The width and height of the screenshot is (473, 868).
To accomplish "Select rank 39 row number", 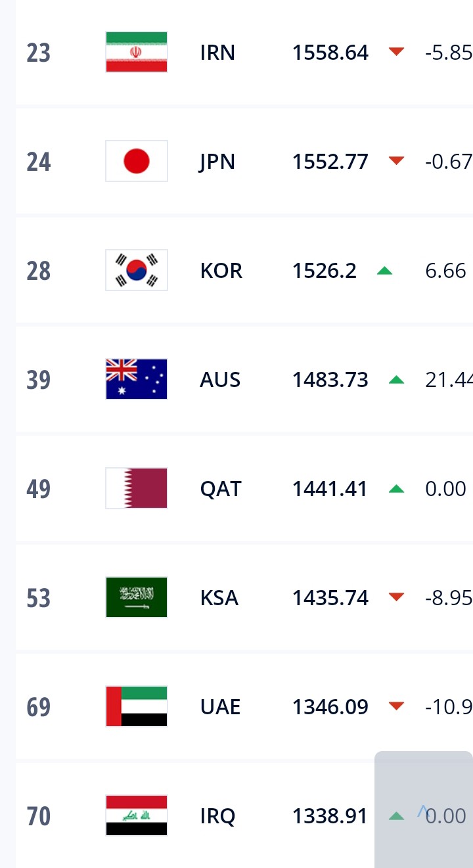I will (x=39, y=380).
